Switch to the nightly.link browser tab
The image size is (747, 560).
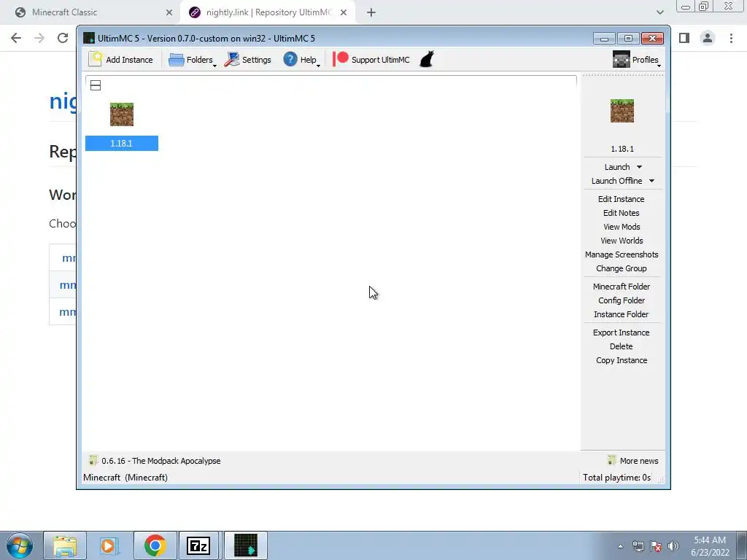(267, 12)
